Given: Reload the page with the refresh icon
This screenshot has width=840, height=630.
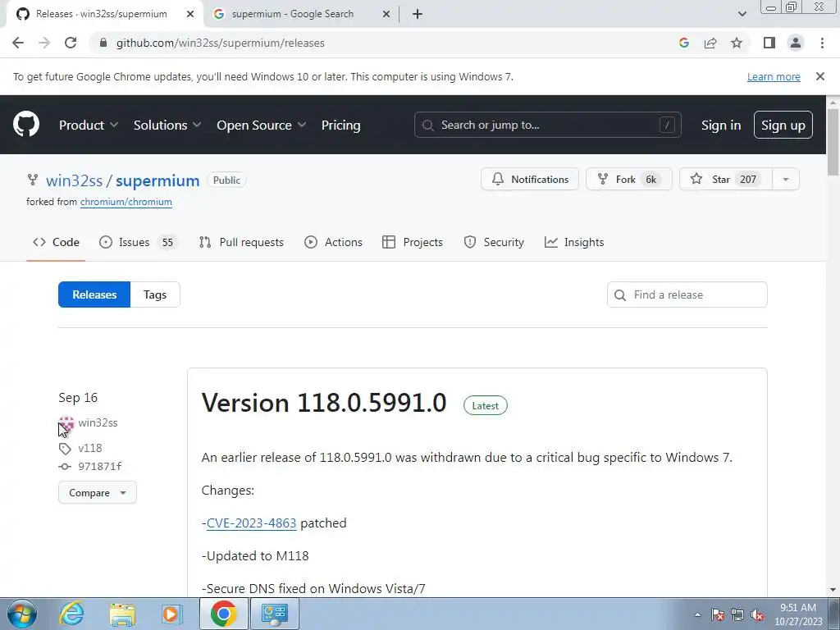Looking at the screenshot, I should tap(71, 43).
